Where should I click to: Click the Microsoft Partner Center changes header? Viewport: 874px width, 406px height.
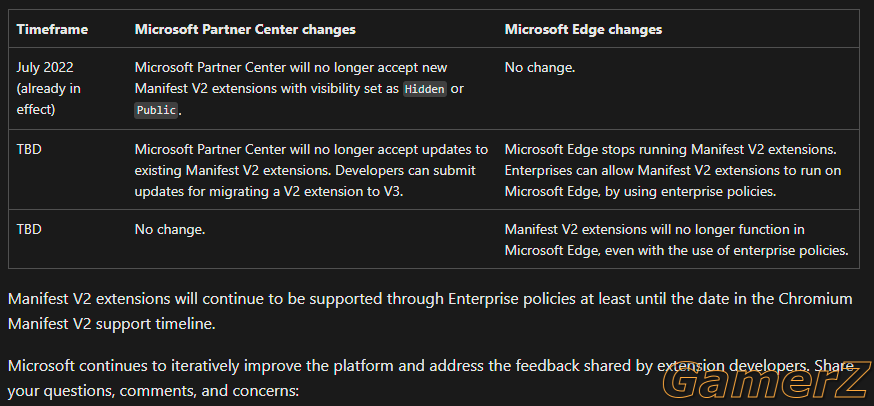[245, 30]
